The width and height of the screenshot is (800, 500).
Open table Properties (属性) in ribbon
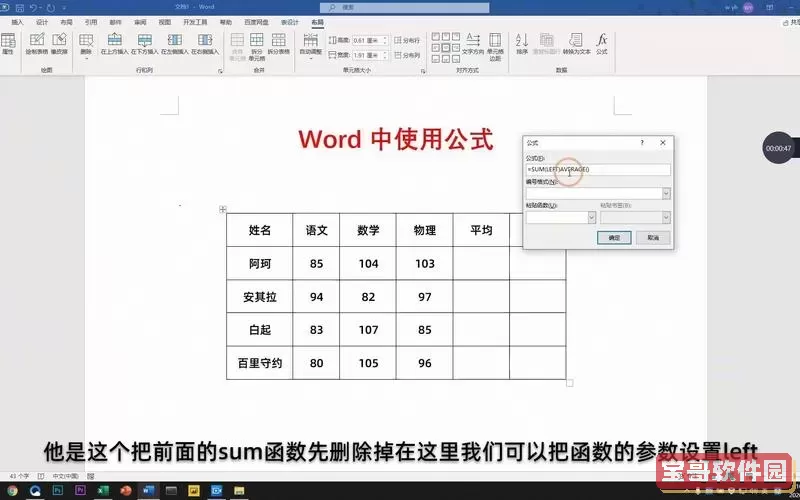pos(8,44)
